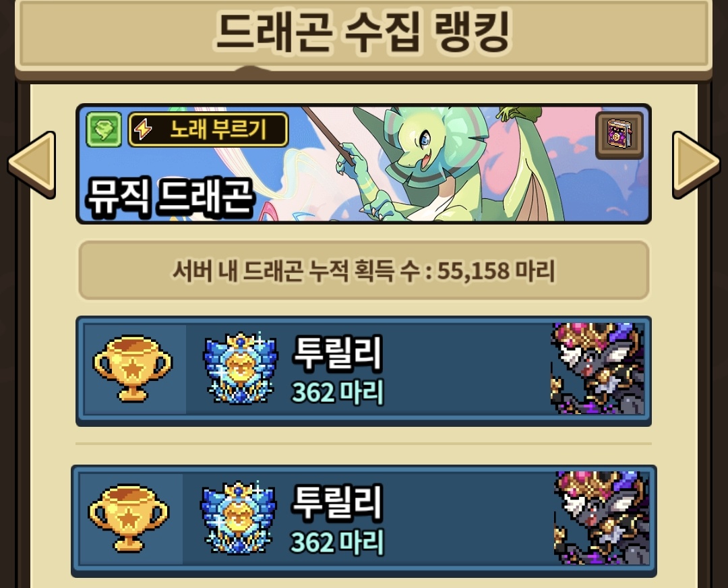
Task: Open first 투릴리 player name
Action: (x=337, y=353)
